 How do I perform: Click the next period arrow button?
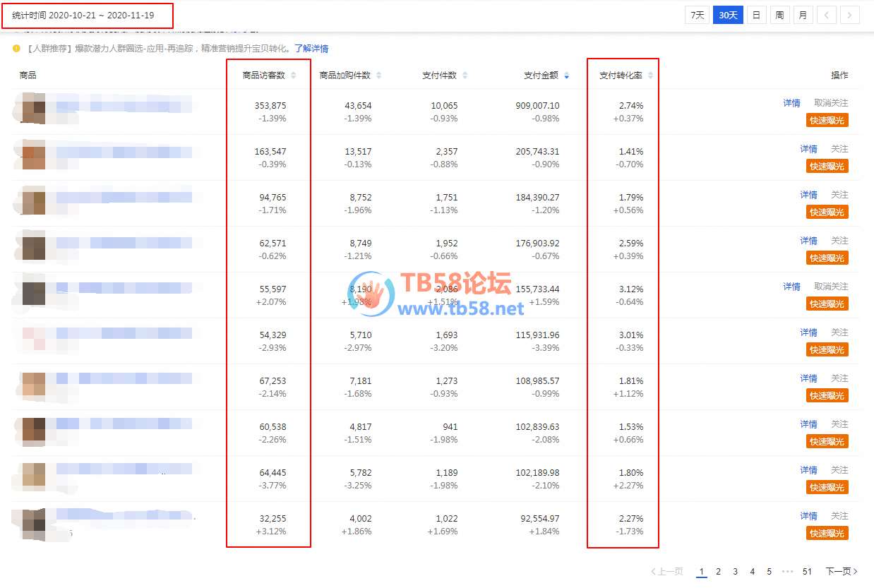(x=850, y=15)
